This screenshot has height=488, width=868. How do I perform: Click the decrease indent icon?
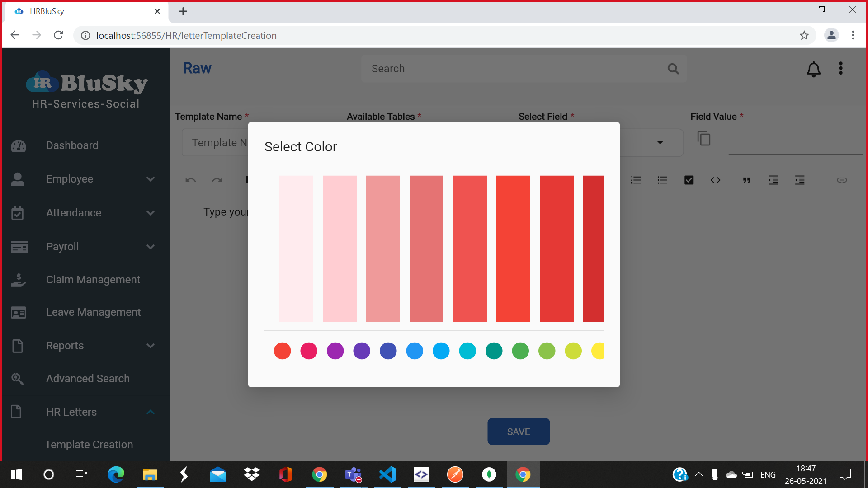coord(800,180)
